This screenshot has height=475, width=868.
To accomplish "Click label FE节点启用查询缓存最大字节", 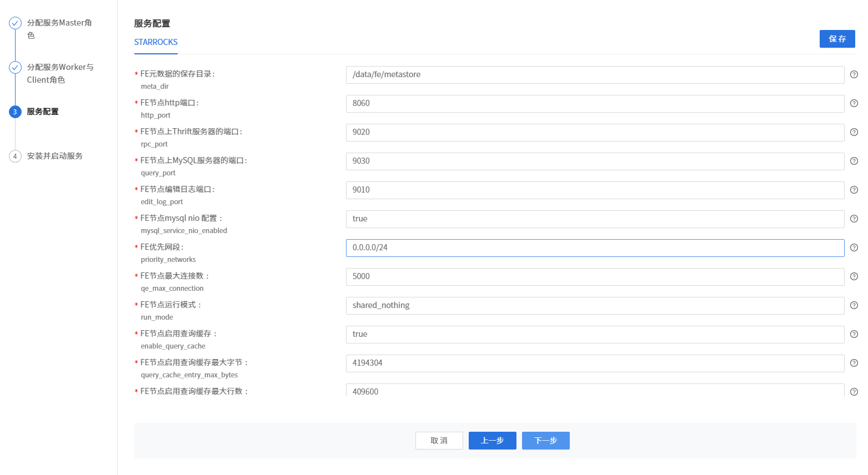I will point(194,362).
